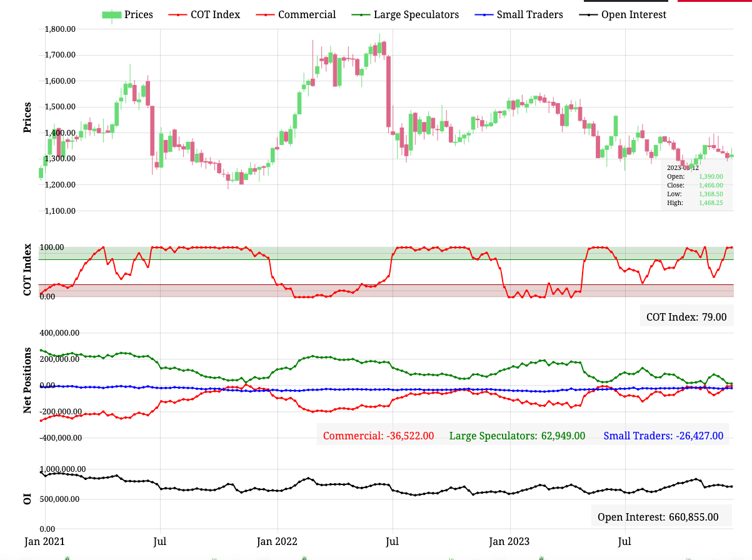Click the 1,000,000.00 open interest label

coord(63,469)
